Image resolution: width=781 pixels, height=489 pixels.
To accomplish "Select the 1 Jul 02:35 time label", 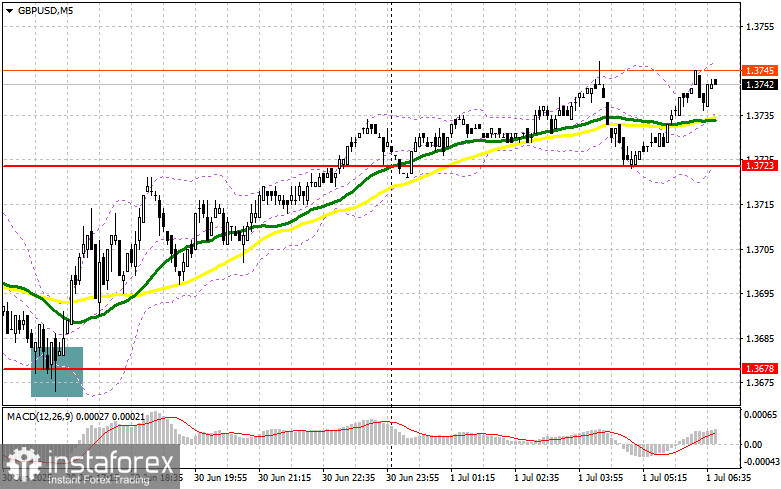I will click(x=537, y=478).
